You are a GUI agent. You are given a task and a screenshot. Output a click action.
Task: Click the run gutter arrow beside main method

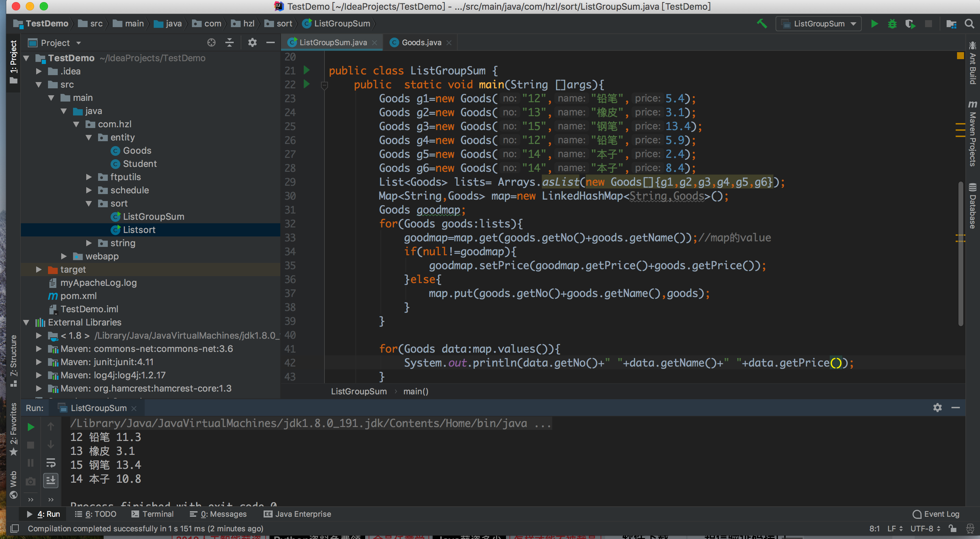[307, 84]
